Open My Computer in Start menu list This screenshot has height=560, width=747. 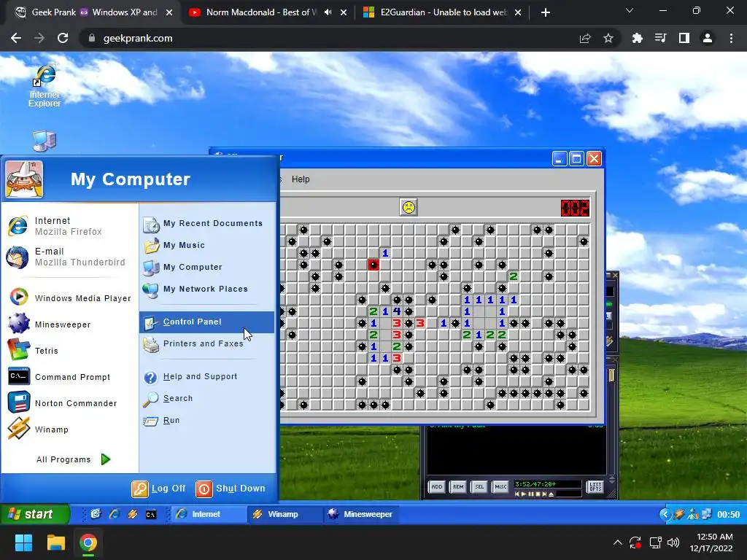[208, 267]
